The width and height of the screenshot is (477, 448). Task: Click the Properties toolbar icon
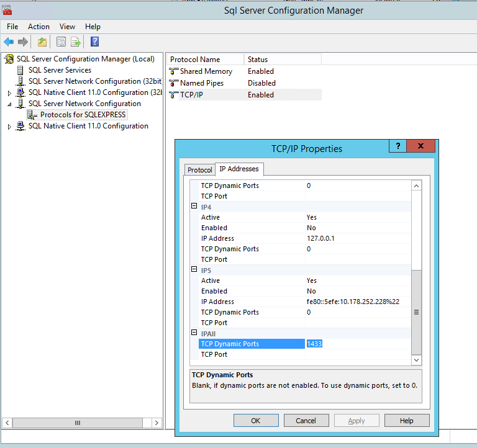click(61, 42)
